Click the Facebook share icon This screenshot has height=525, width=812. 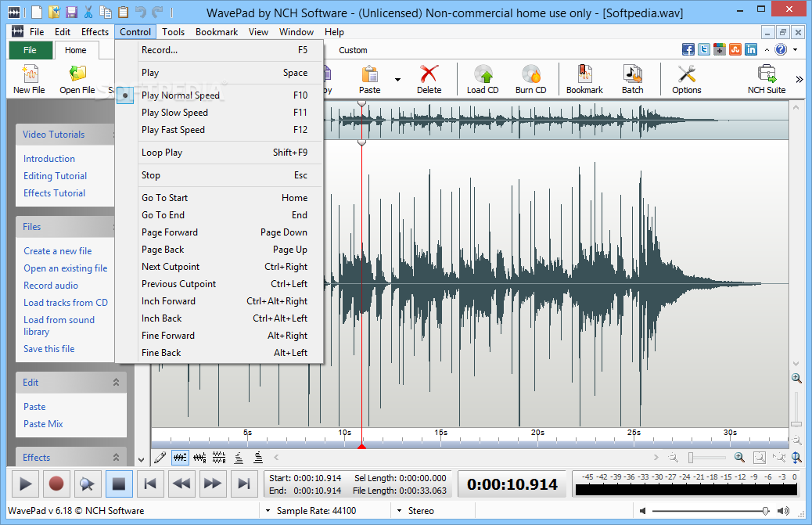[688, 50]
